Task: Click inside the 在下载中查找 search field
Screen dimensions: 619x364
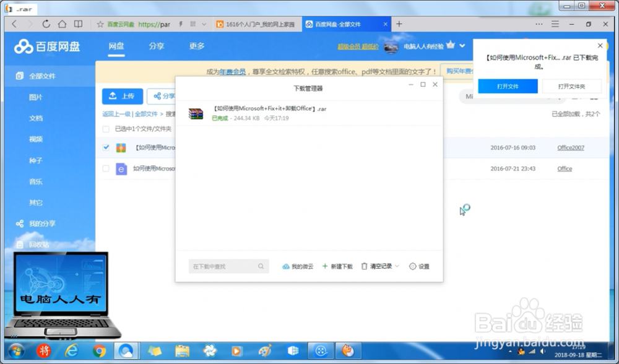Action: (x=226, y=266)
